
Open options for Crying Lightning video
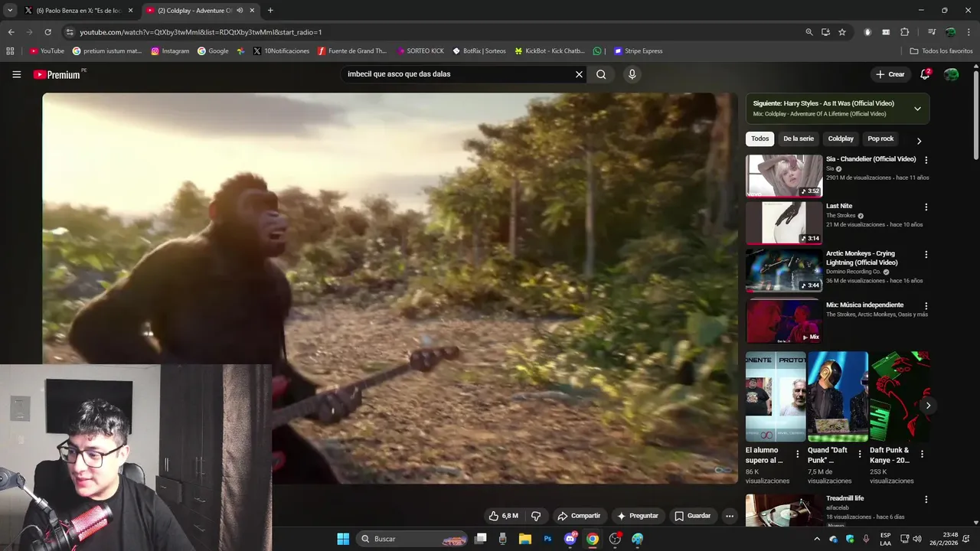point(926,255)
